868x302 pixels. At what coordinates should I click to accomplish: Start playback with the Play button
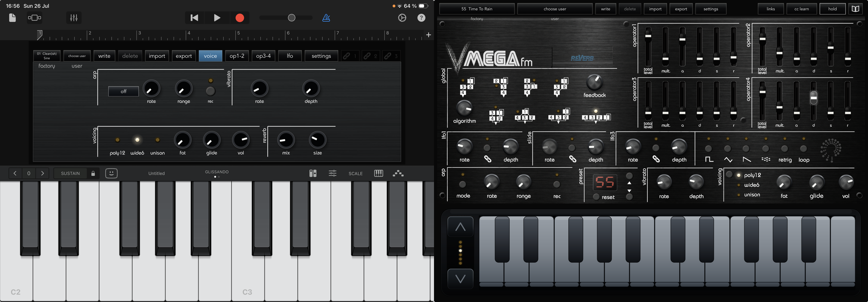coord(217,18)
